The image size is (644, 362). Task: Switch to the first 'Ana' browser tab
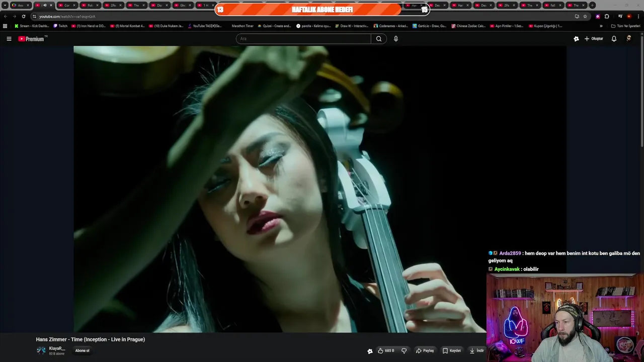pyautogui.click(x=21, y=5)
